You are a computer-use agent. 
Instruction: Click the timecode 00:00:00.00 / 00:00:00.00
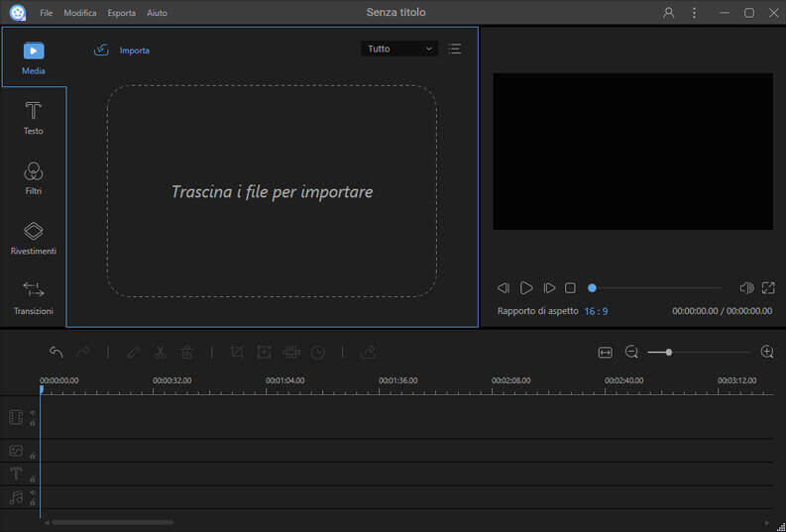coord(722,311)
